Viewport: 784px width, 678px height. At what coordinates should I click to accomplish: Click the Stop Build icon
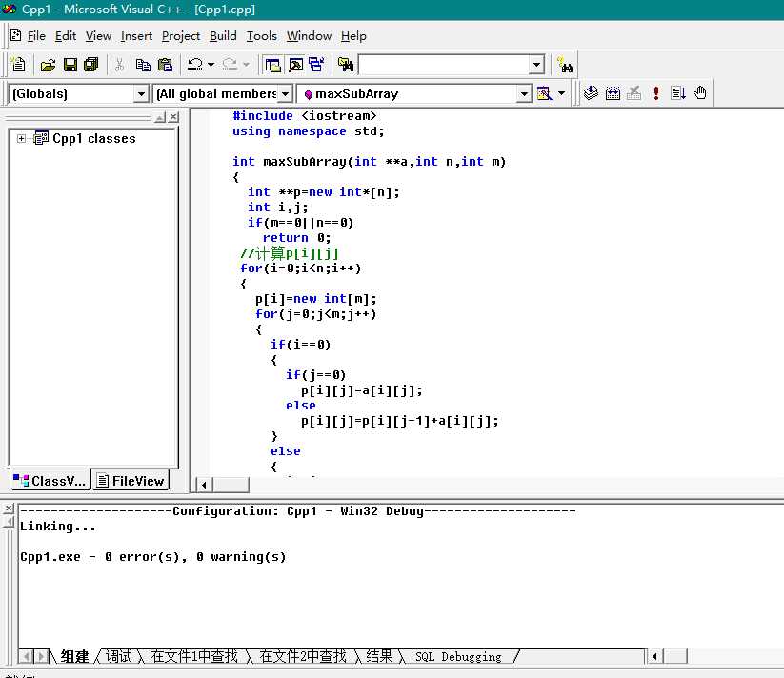(x=634, y=93)
